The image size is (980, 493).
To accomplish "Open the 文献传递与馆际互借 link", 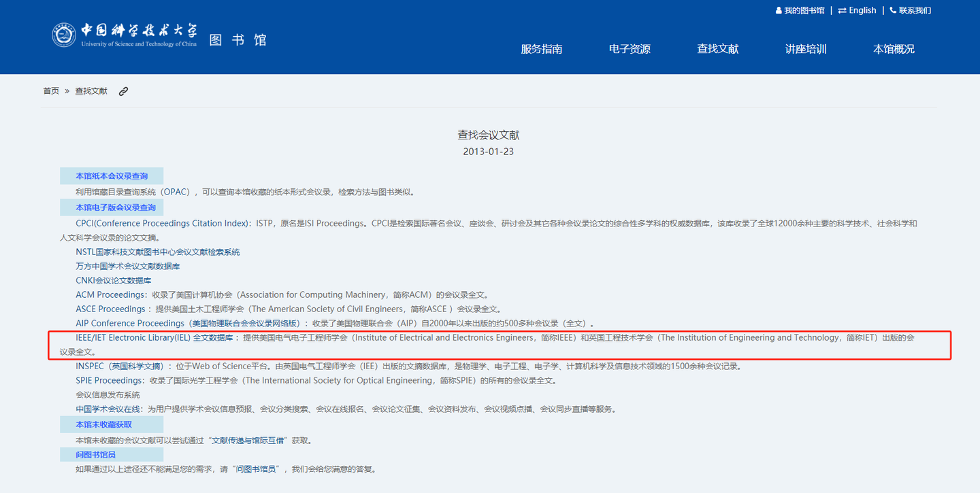I will click(x=249, y=441).
